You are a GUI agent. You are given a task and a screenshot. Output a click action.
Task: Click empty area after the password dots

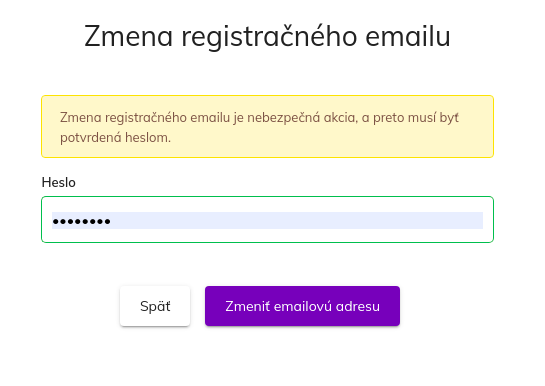(295, 221)
